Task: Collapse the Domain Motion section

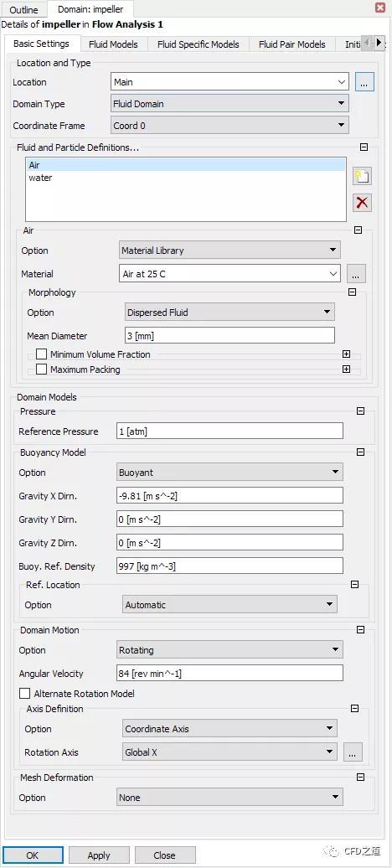Action: (x=360, y=630)
